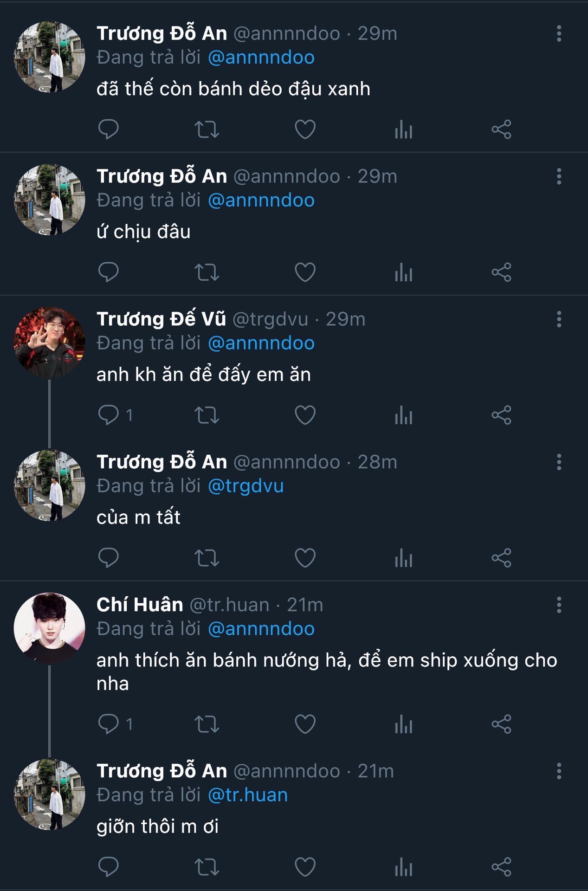Retweet Trương Đế Vũ's 'anh kh ăn' tweet
588x891 pixels.
[x=207, y=415]
